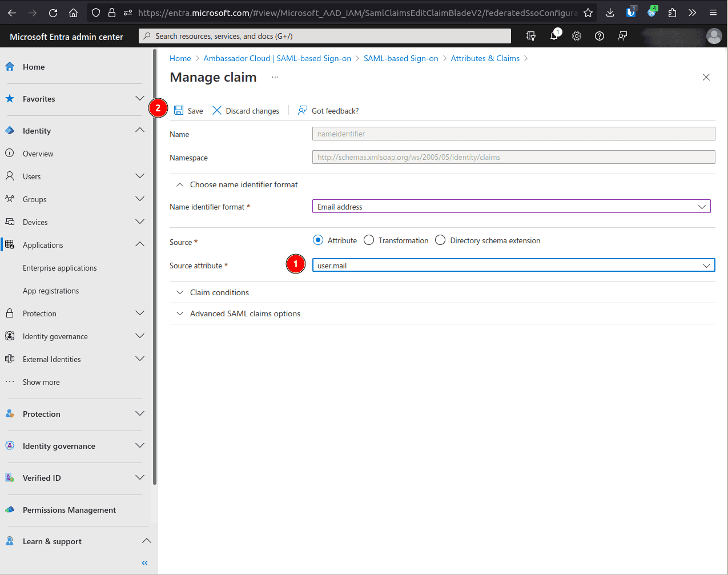
Task: Open the account avatar menu
Action: (x=714, y=36)
